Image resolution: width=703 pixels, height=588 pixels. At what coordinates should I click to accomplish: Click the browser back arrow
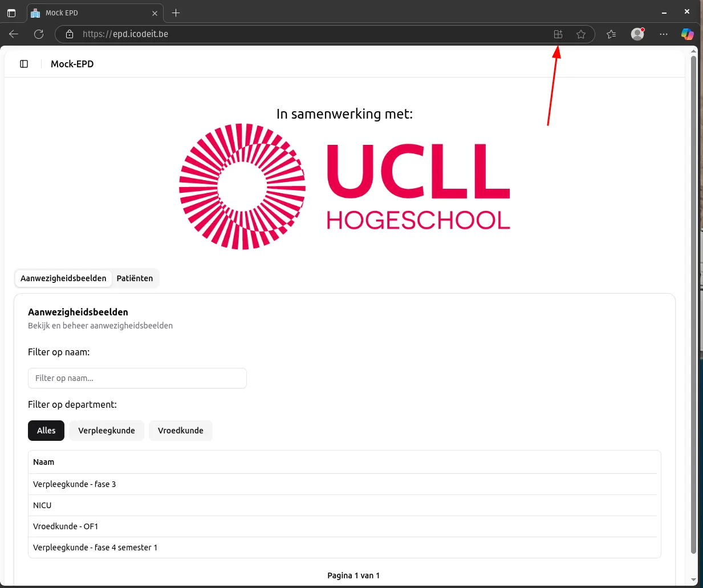(14, 34)
